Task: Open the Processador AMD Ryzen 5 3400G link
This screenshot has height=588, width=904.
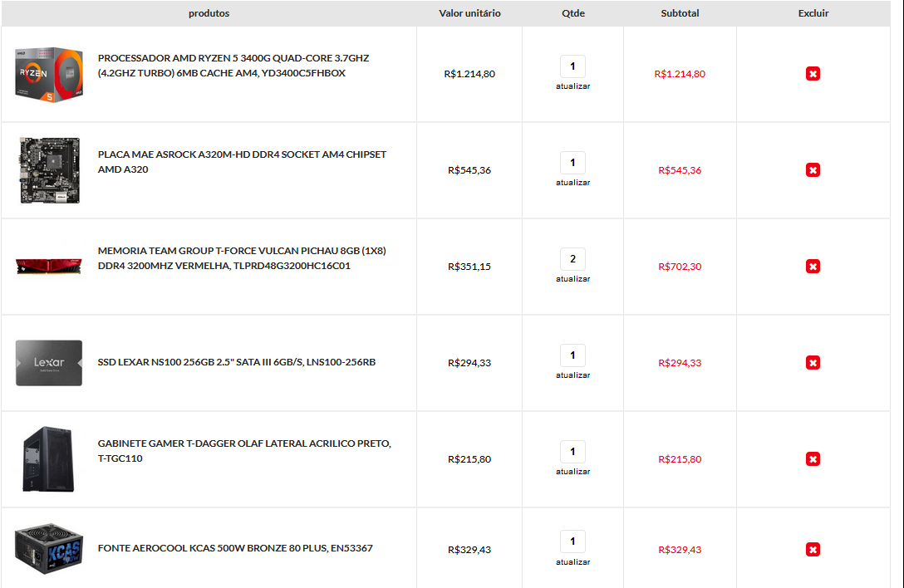Action: 233,66
